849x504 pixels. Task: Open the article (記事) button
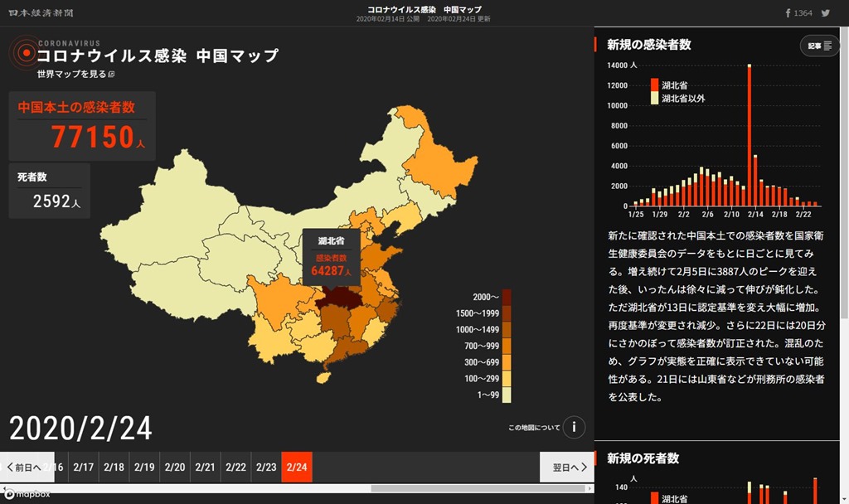click(x=820, y=46)
